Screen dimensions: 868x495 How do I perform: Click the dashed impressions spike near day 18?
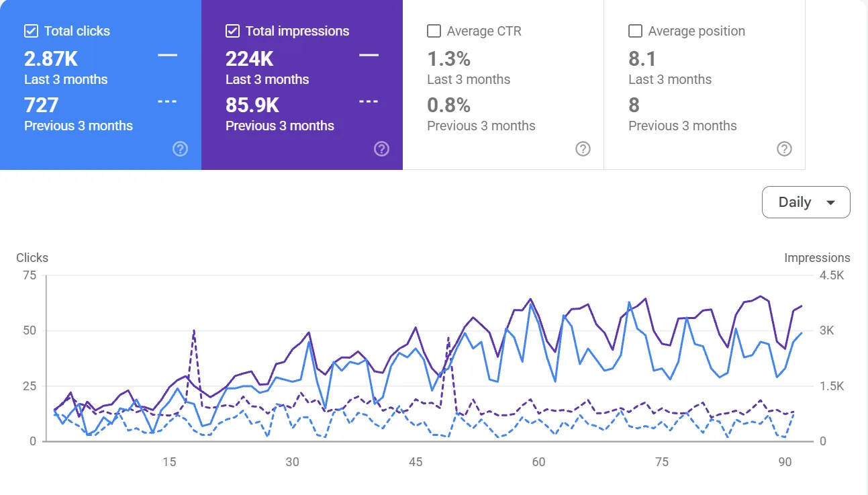point(194,332)
